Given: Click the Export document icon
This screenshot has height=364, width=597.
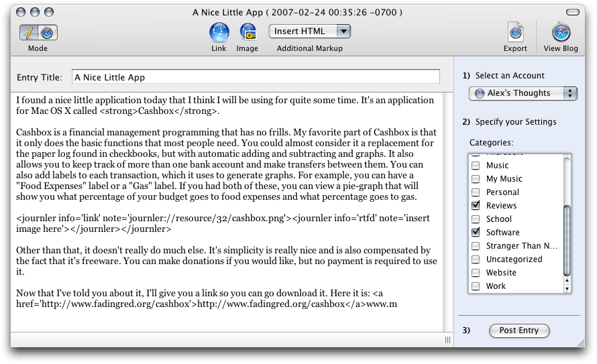Looking at the screenshot, I should tap(515, 32).
